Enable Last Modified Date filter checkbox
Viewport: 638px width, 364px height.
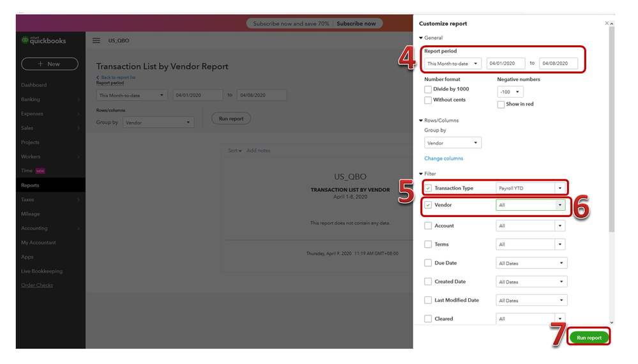pyautogui.click(x=428, y=300)
